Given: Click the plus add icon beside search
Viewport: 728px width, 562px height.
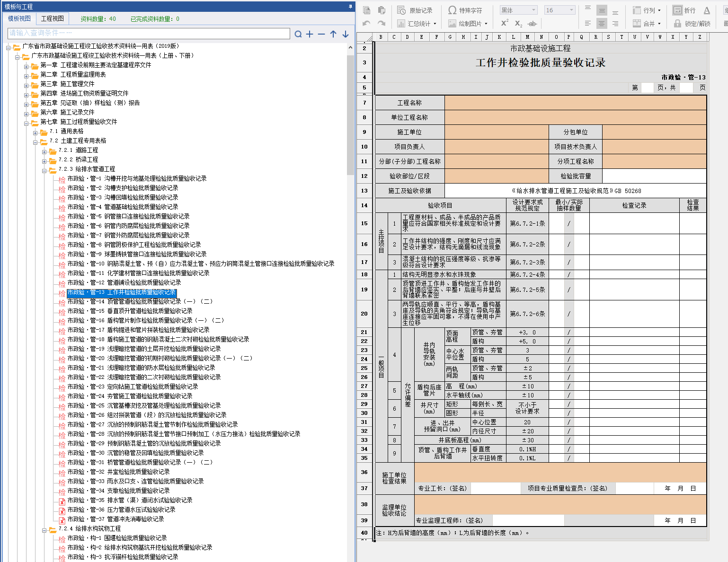Looking at the screenshot, I should click(x=310, y=34).
